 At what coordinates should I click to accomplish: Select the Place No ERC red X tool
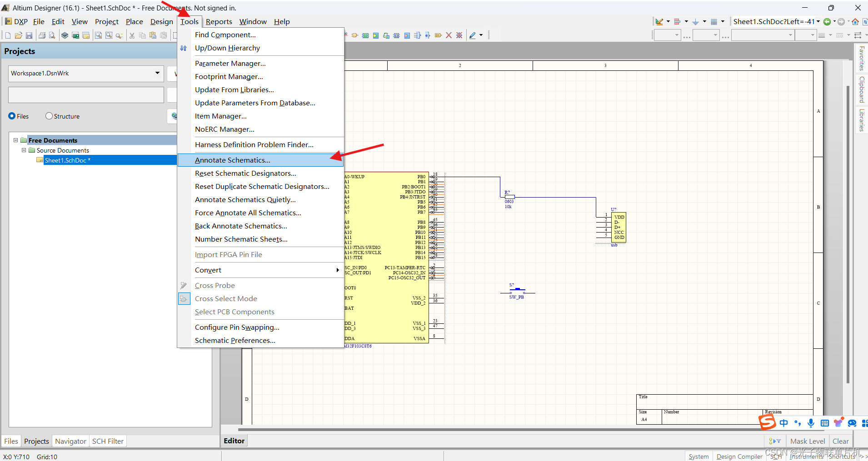[449, 35]
